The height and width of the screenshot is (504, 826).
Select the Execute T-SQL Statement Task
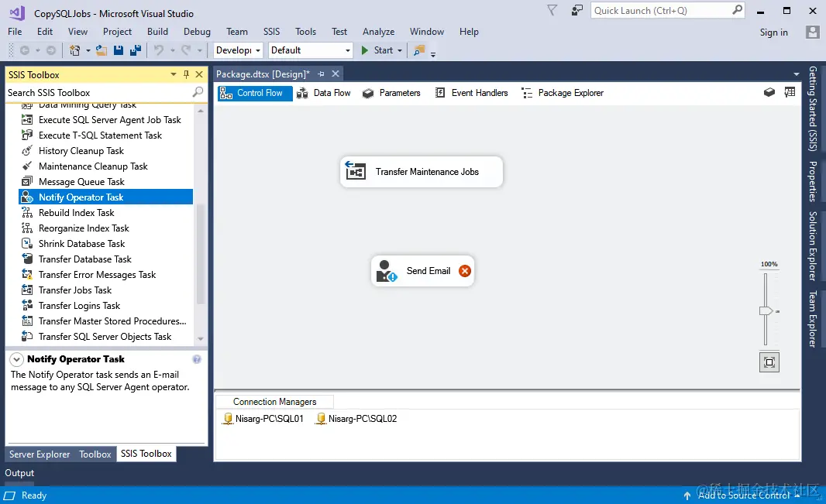(101, 135)
